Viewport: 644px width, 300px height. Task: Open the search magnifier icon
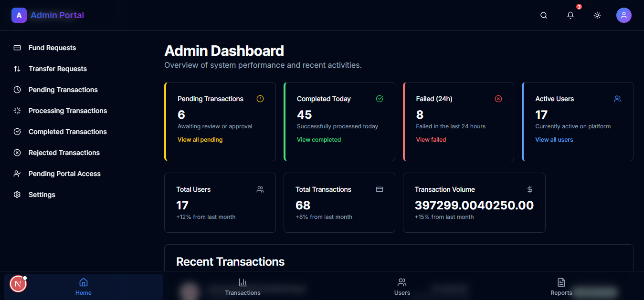click(544, 15)
